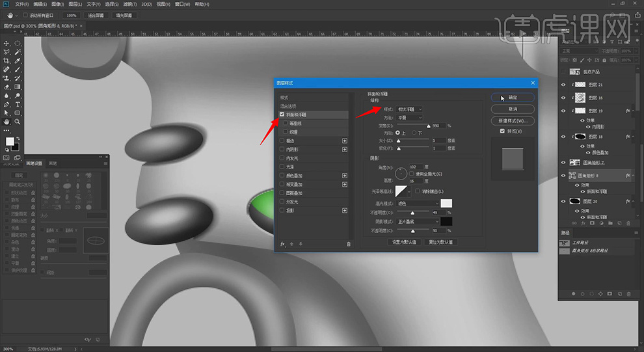Open the Shadow Mode (阴影模式) dropdown
The height and width of the screenshot is (352, 644).
(418, 221)
